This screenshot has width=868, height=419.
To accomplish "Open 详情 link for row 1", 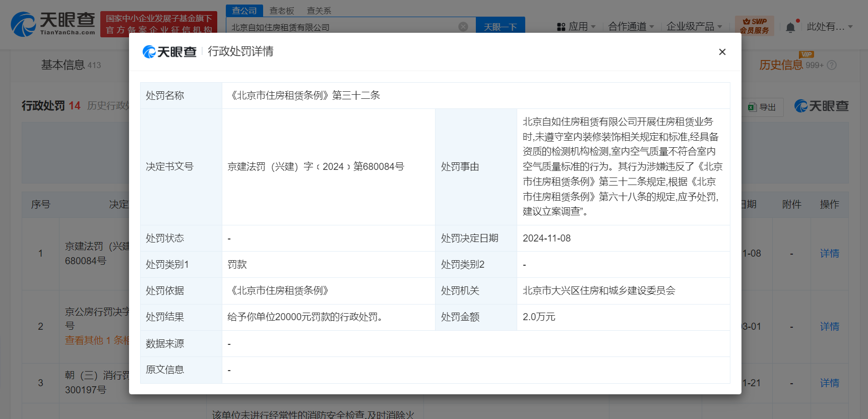I will 829,254.
